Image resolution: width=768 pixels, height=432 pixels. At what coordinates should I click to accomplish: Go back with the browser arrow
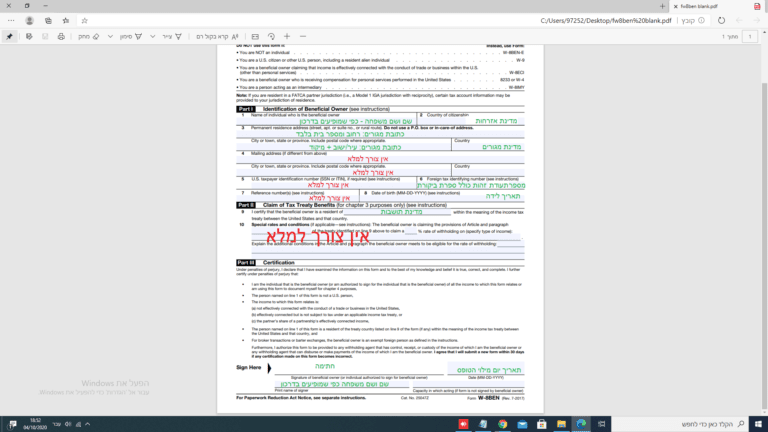click(757, 21)
